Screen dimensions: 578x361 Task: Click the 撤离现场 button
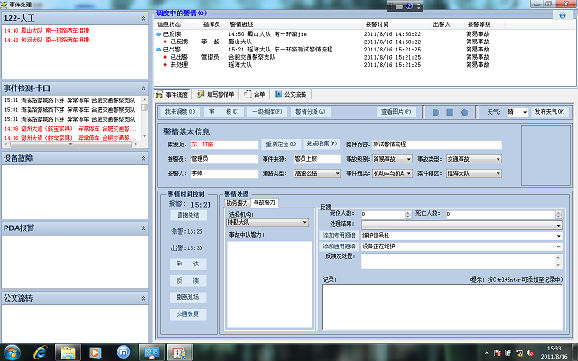click(188, 297)
